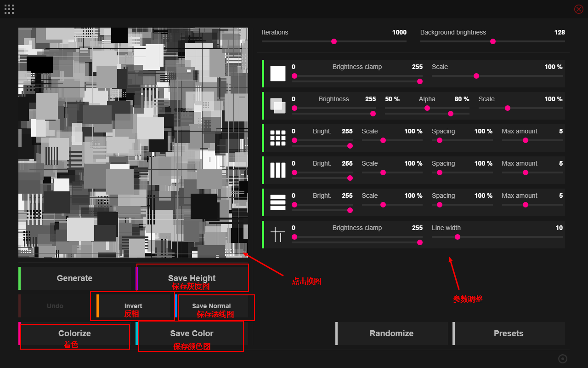Click the crossing lines shape icon
Screen dimensions: 588x368
coord(277,235)
